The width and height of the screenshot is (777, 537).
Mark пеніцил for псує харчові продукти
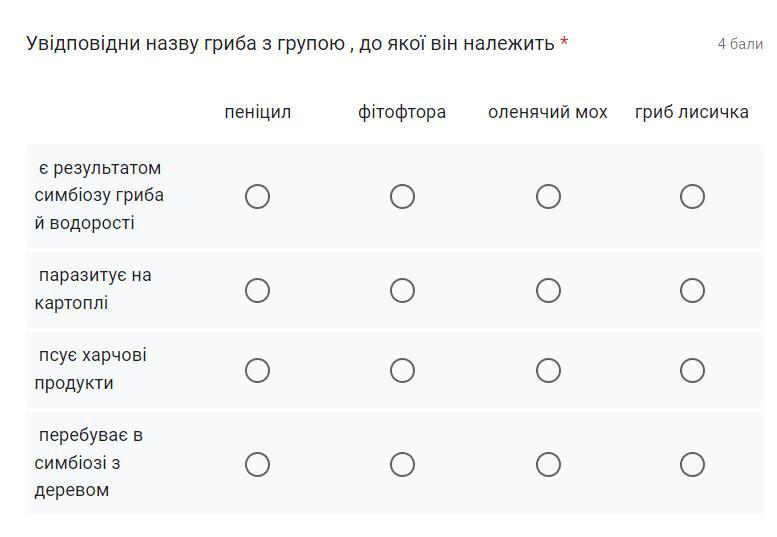[257, 370]
